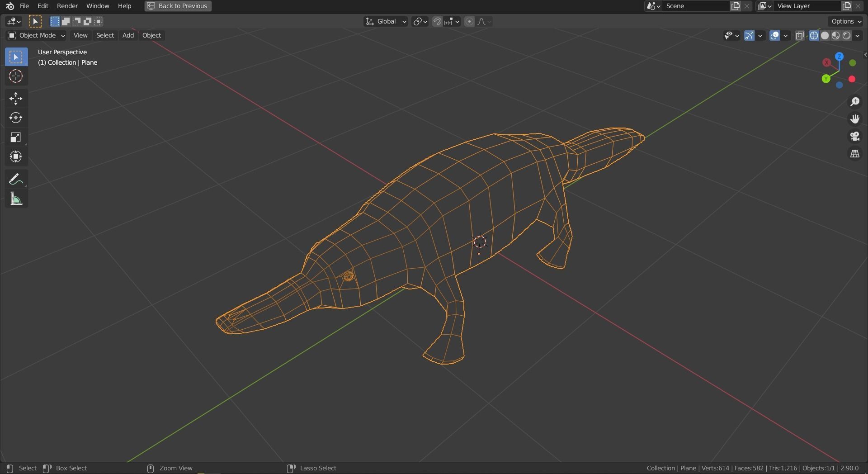868x474 pixels.
Task: Open the pivot point dropdown
Action: pyautogui.click(x=420, y=21)
